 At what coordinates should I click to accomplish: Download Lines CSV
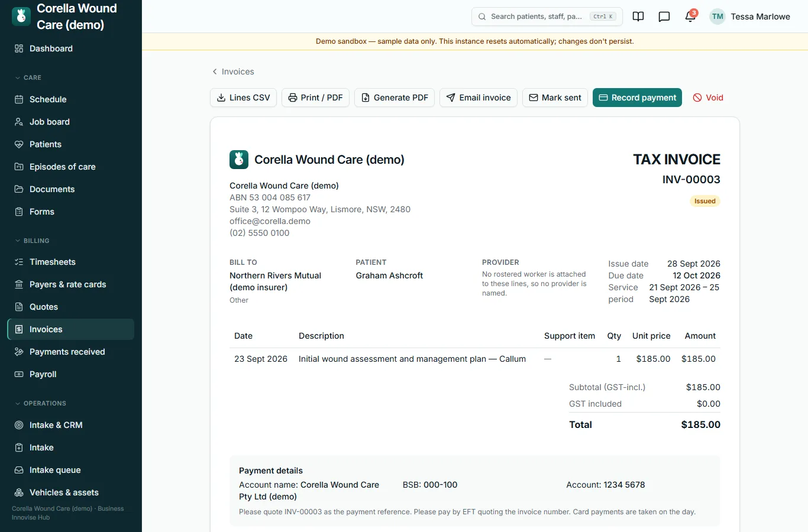[x=243, y=98]
